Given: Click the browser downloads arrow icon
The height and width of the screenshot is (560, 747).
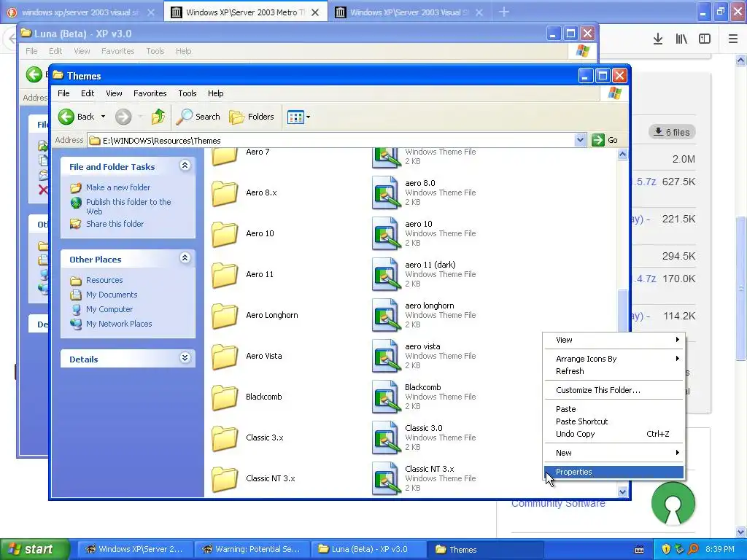Looking at the screenshot, I should tap(658, 39).
